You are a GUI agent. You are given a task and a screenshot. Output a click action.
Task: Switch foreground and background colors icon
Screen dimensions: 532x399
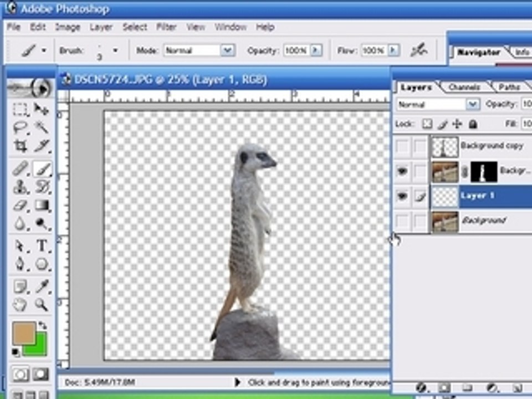coord(43,325)
